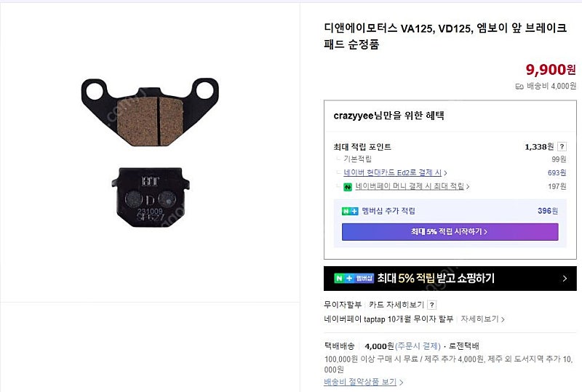This screenshot has height=392, width=582.
Task: Click 멤버십 추가 적립 label
Action: tap(388, 211)
